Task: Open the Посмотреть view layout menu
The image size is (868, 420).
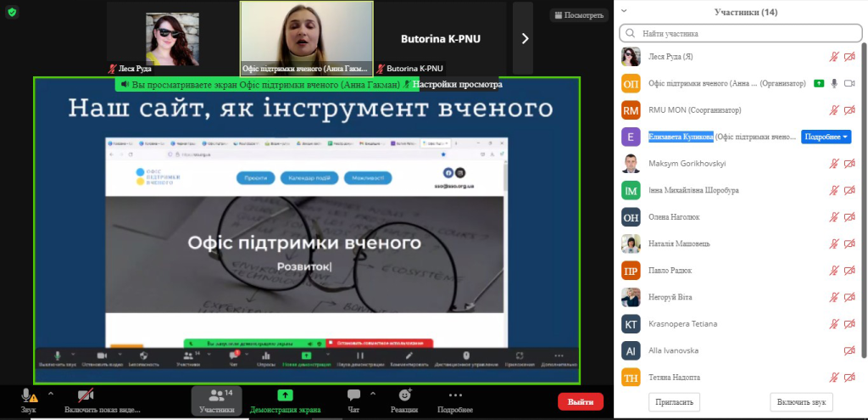Action: [x=579, y=14]
